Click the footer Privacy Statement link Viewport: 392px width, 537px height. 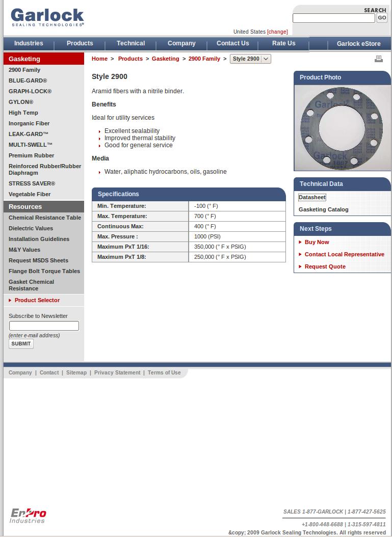click(117, 372)
